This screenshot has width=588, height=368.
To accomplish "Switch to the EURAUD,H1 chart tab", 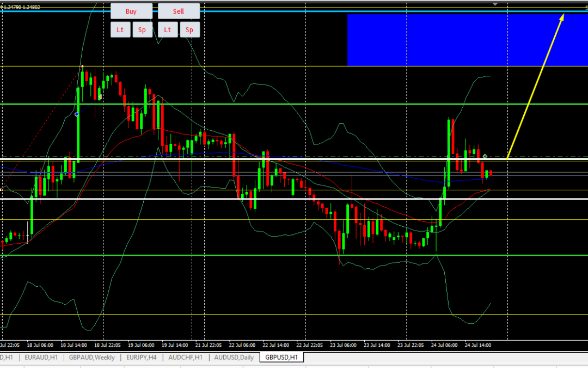I will point(40,358).
